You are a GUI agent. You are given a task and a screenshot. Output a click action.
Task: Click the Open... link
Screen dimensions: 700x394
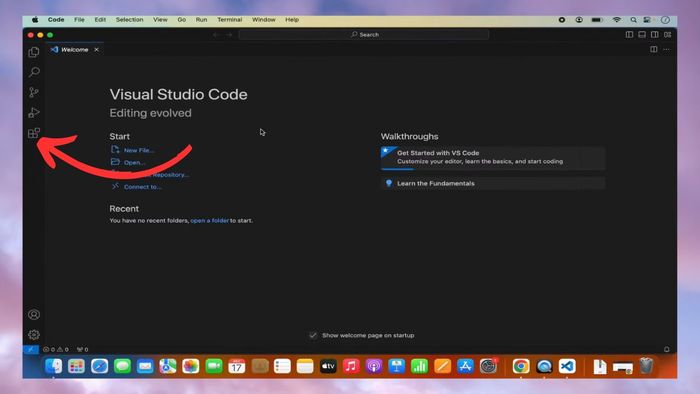(134, 162)
